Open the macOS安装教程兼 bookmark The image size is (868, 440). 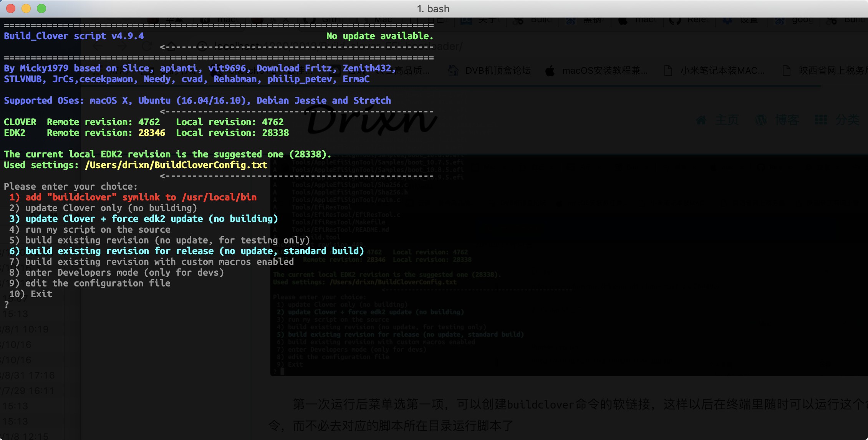click(605, 71)
